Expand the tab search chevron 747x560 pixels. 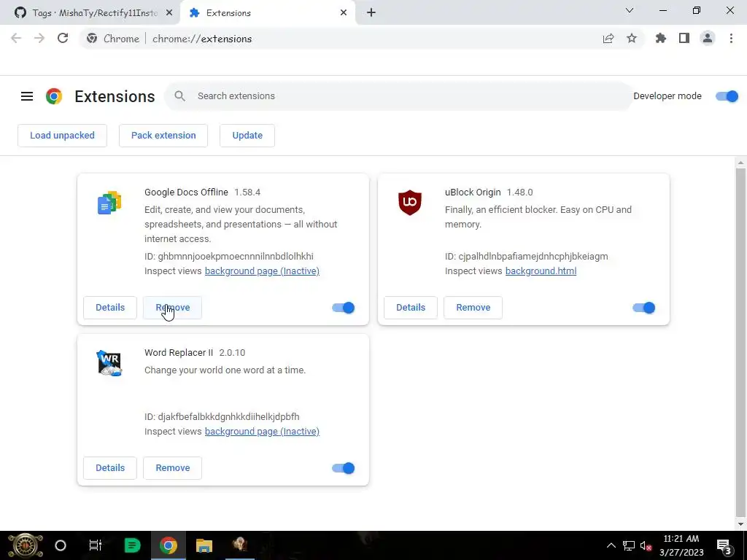click(x=630, y=10)
